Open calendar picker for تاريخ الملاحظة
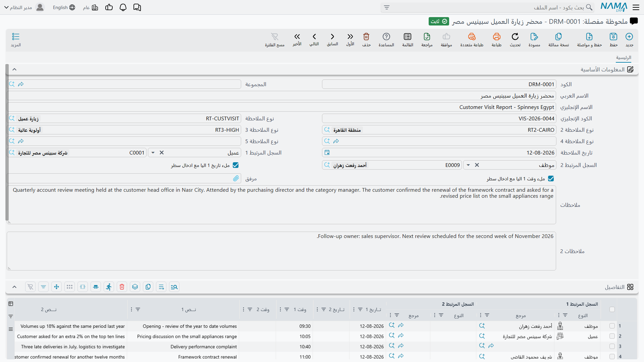This screenshot has height=362, width=644. (327, 153)
